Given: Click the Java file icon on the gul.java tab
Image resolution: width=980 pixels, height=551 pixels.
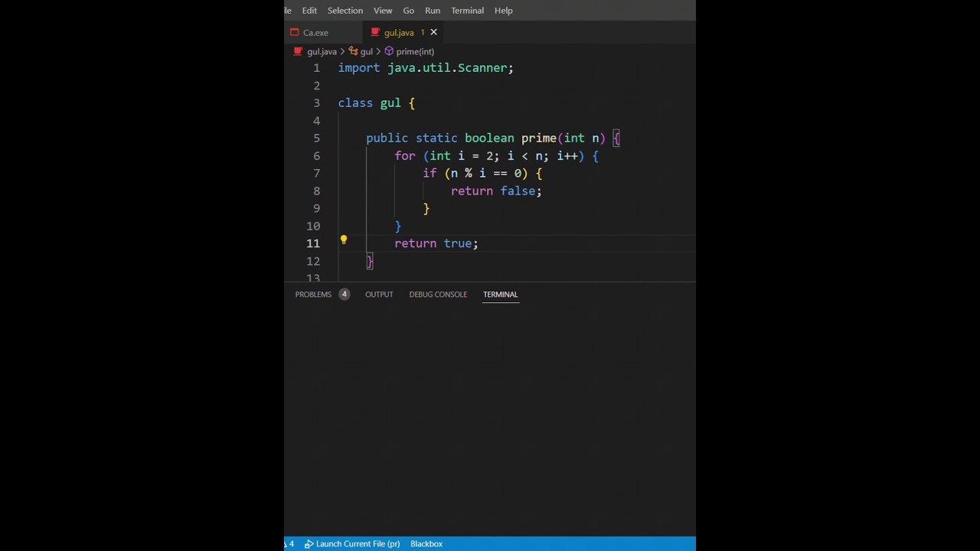Looking at the screenshot, I should (x=375, y=32).
